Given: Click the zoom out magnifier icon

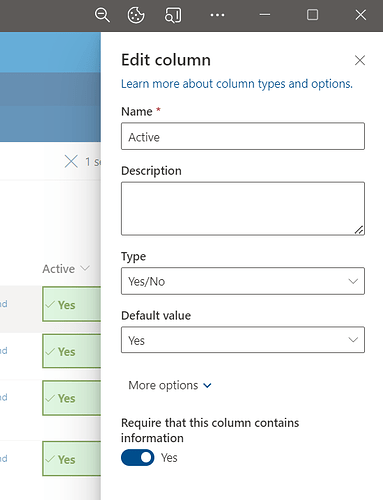Looking at the screenshot, I should pos(102,15).
